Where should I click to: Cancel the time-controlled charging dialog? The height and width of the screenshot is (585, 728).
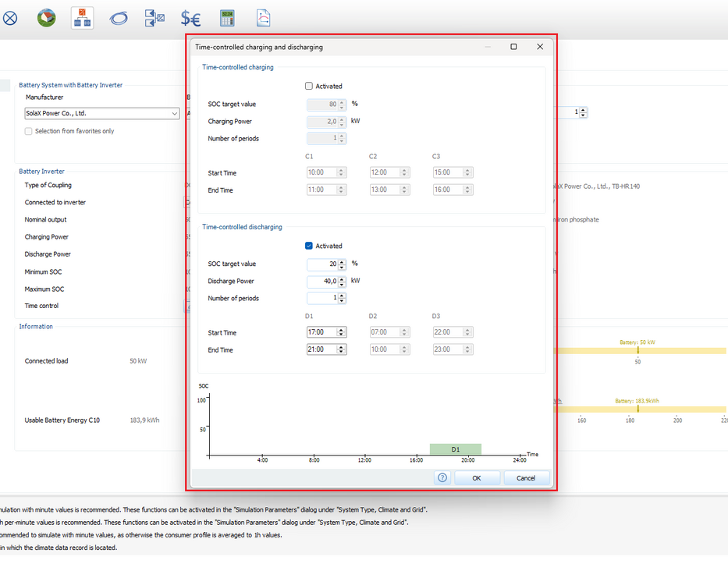(x=526, y=477)
